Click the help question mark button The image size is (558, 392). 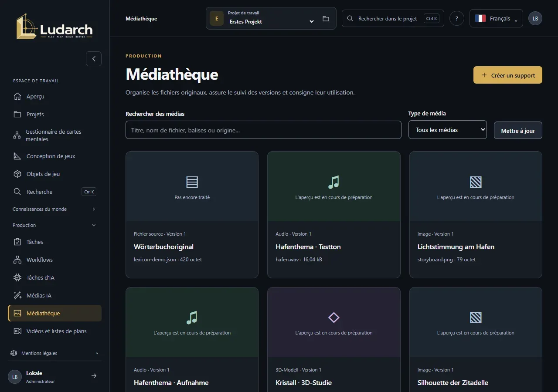coord(456,19)
